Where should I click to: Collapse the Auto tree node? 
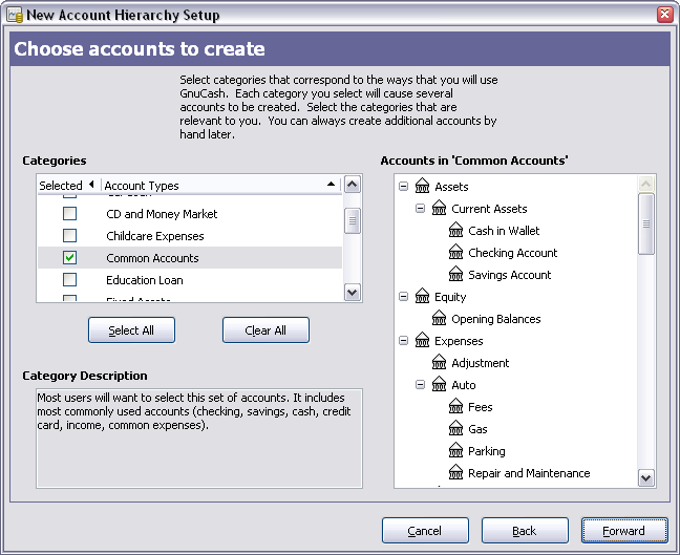coord(420,385)
